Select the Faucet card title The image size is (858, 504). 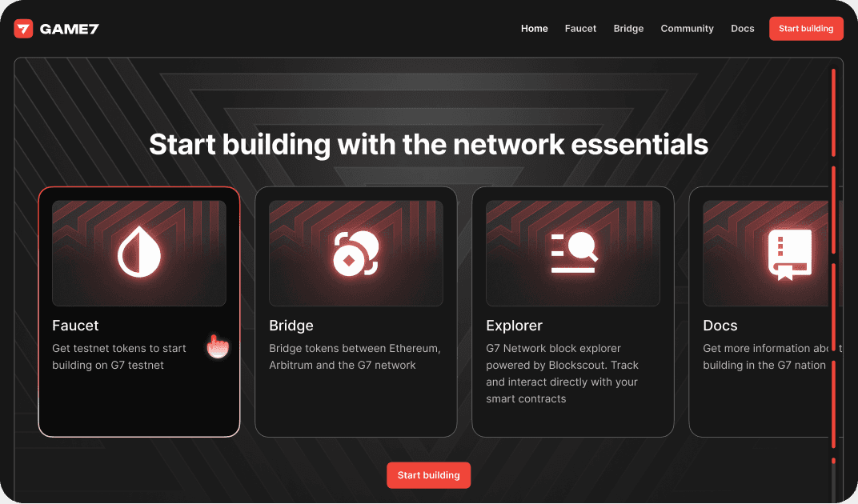point(75,326)
